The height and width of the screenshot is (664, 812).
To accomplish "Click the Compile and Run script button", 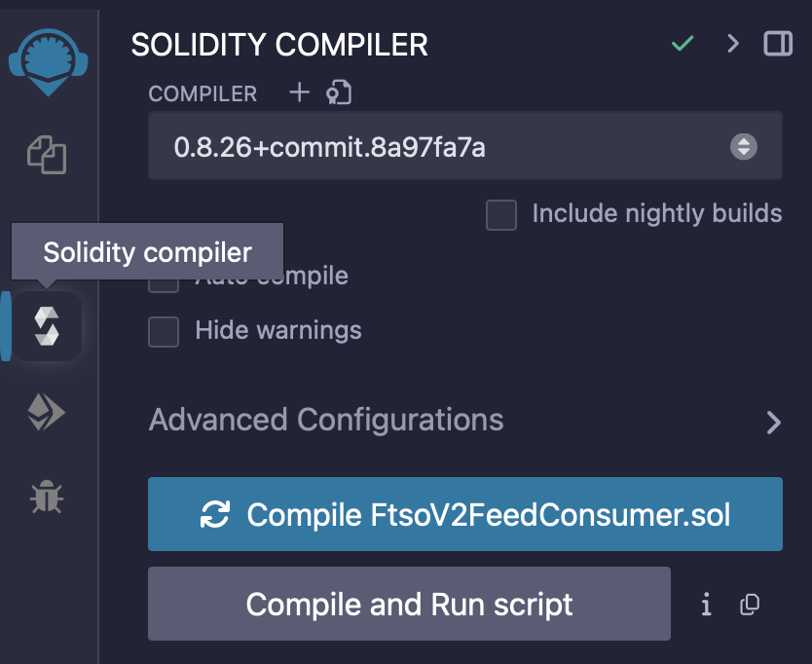I will (409, 605).
